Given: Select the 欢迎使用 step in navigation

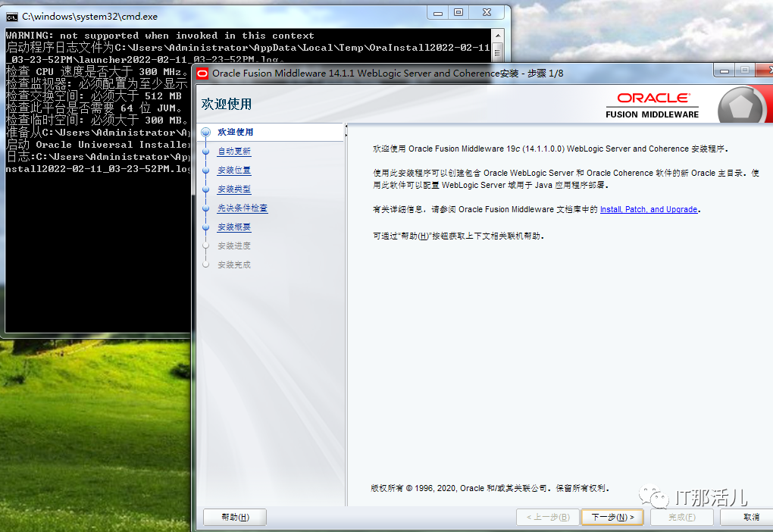Looking at the screenshot, I should pos(235,132).
